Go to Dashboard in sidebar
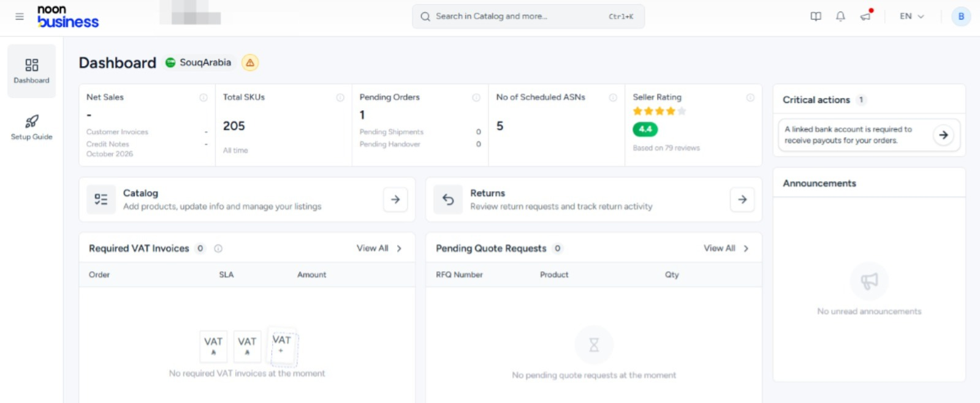The height and width of the screenshot is (403, 980). click(31, 71)
